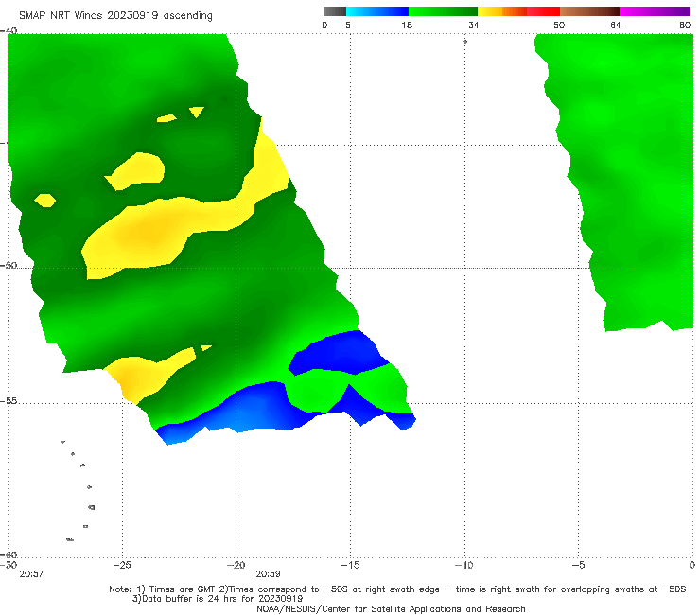Click the longitude label "-10" on bottom axis
The width and height of the screenshot is (700, 615).
[464, 565]
